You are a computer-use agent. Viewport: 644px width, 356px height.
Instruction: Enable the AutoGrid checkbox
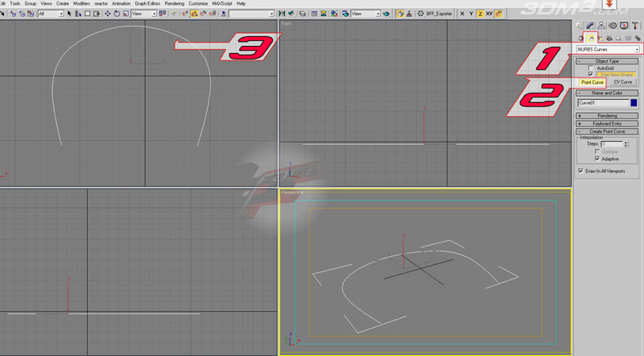pos(591,68)
